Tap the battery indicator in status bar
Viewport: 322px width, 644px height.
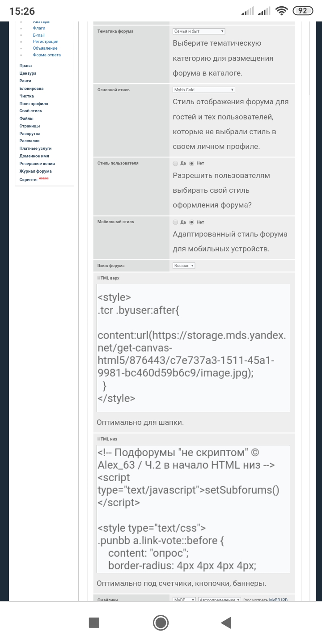click(303, 11)
